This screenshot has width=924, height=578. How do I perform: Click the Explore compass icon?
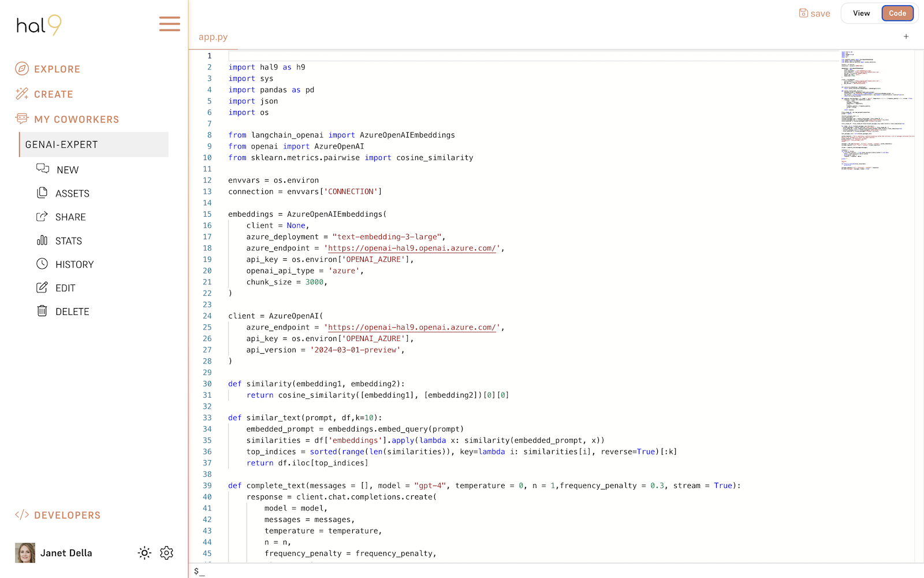tap(22, 69)
